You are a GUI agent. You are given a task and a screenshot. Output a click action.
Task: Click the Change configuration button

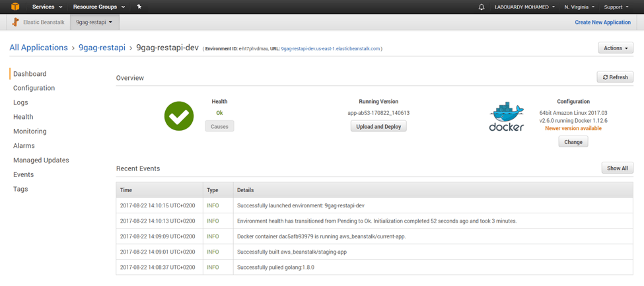coord(573,142)
